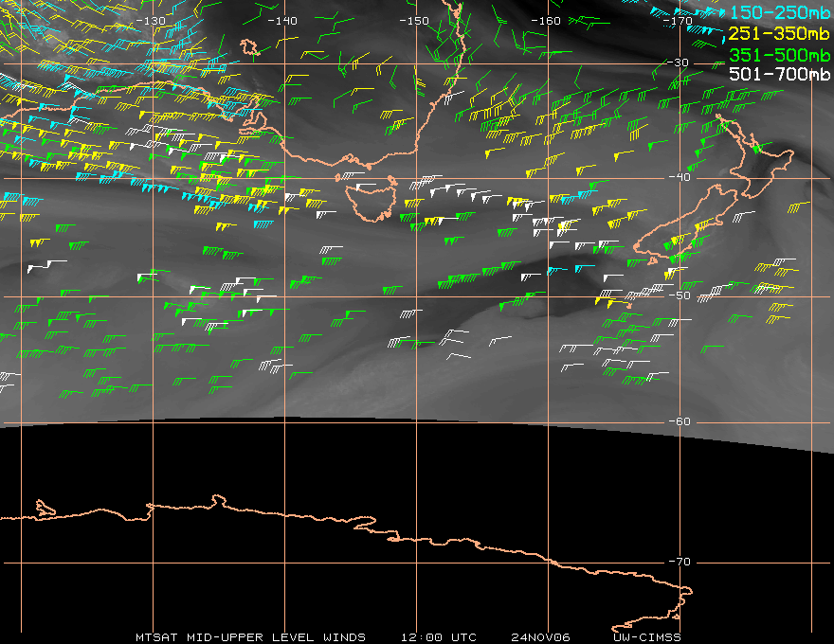The height and width of the screenshot is (644, 834).
Task: Click the MTSAT MID-UPPER LEVEL WINDS title
Action: point(250,636)
